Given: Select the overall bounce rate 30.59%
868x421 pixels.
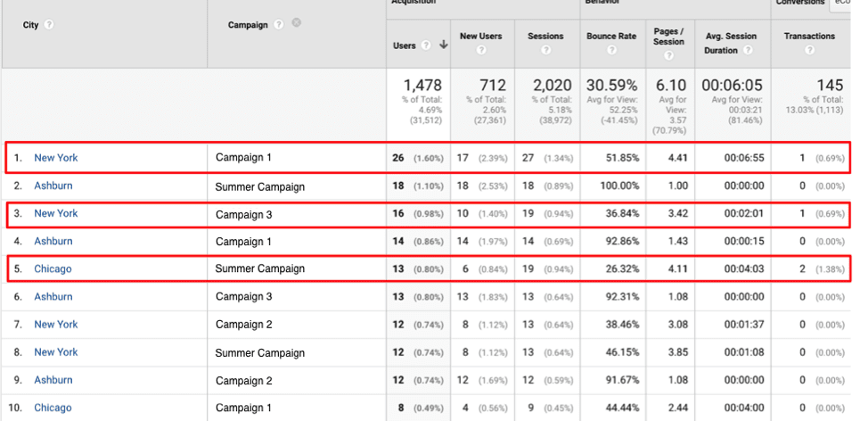Looking at the screenshot, I should click(x=611, y=86).
